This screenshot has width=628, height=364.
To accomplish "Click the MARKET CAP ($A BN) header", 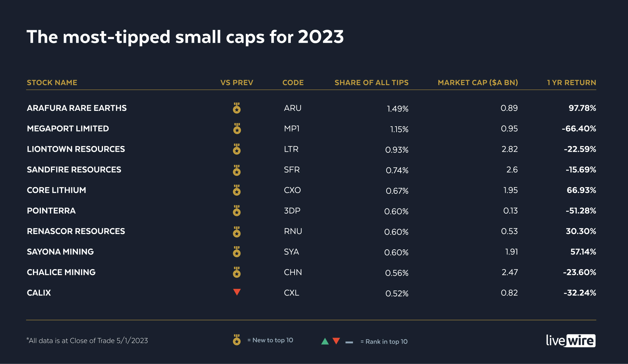I will click(x=478, y=83).
